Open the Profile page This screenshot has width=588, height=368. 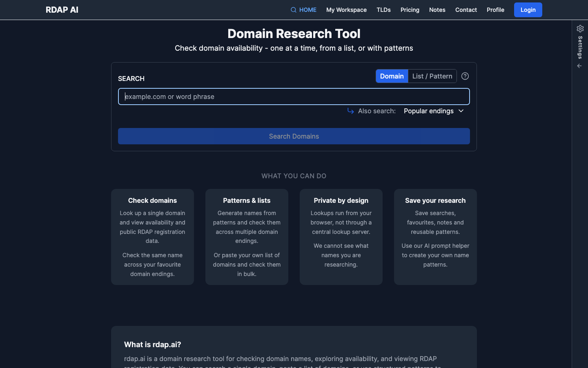(495, 10)
